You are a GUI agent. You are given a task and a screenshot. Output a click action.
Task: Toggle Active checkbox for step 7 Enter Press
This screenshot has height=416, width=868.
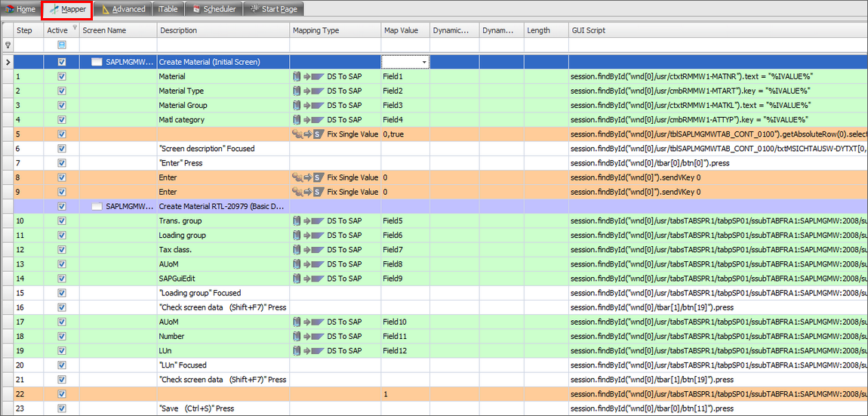point(62,163)
